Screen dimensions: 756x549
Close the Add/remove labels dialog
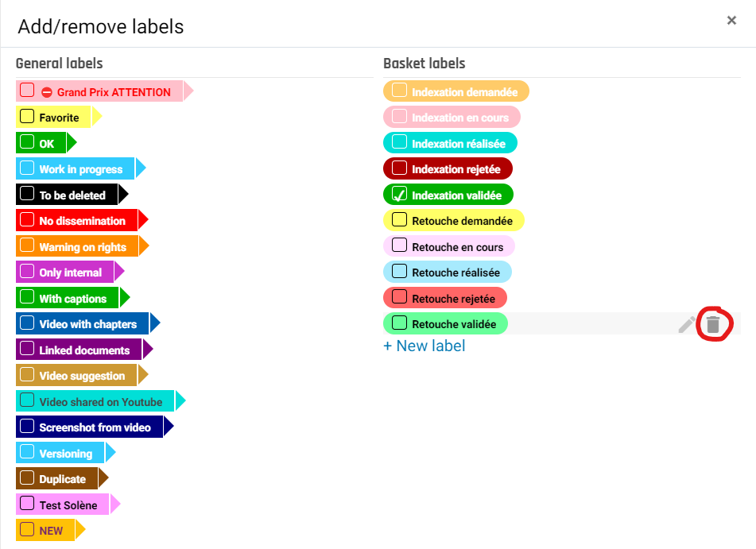click(x=731, y=21)
